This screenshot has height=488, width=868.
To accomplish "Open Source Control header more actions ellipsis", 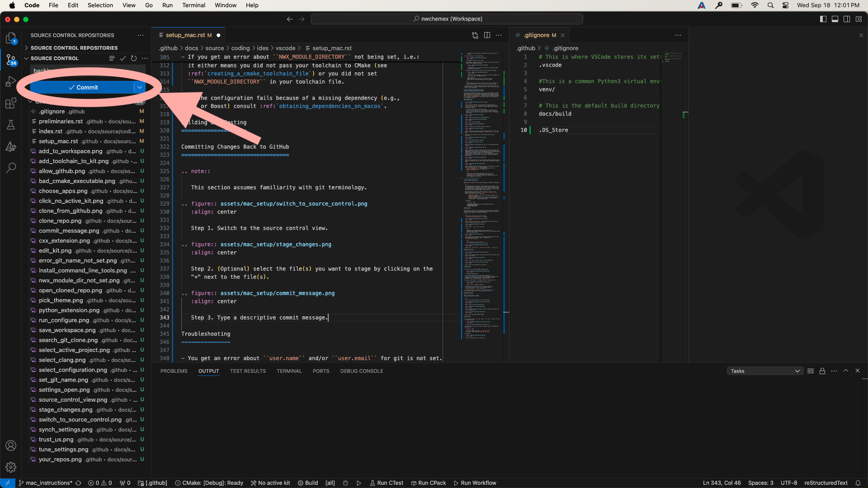I will tap(145, 58).
